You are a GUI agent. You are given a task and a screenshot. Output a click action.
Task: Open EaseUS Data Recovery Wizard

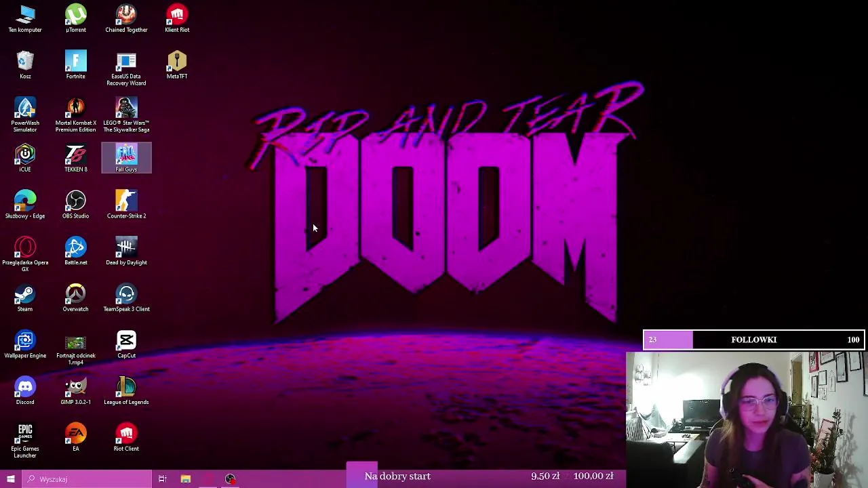click(126, 68)
